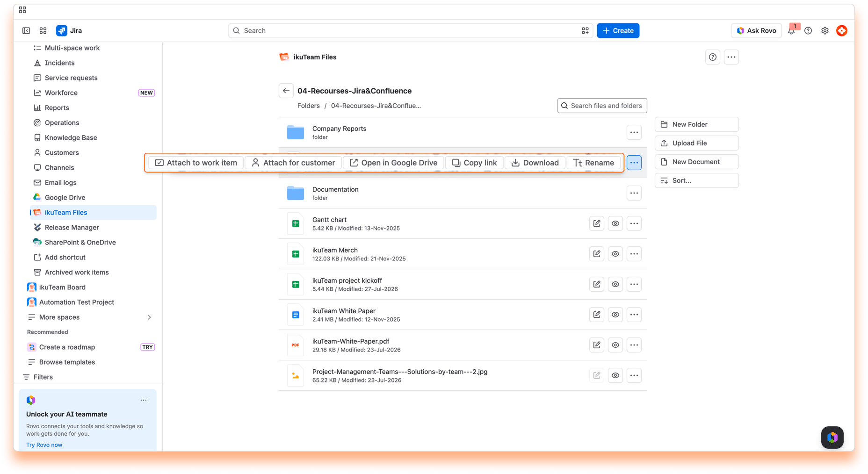Open the user profile avatar
868x474 pixels.
(842, 30)
